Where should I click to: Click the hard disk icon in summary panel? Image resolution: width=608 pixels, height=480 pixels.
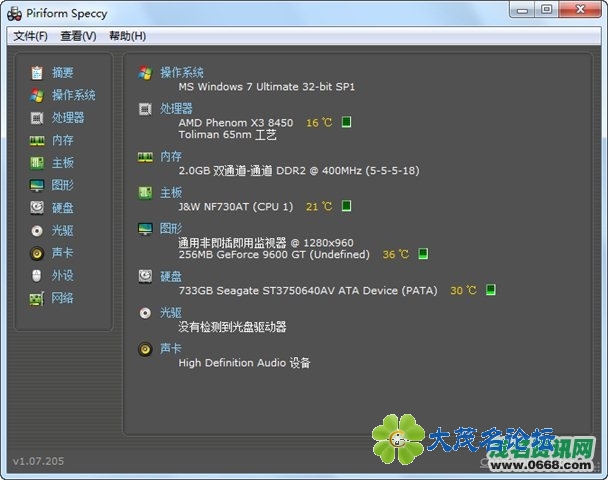(145, 276)
